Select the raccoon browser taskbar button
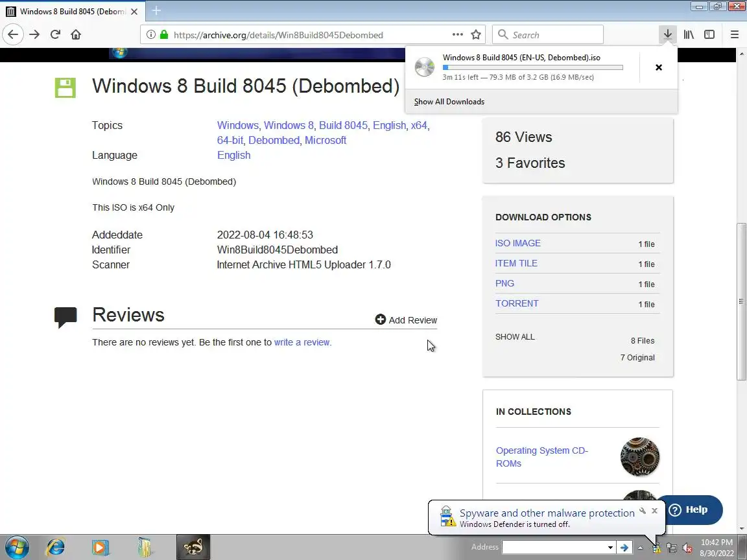The width and height of the screenshot is (747, 560). [193, 547]
